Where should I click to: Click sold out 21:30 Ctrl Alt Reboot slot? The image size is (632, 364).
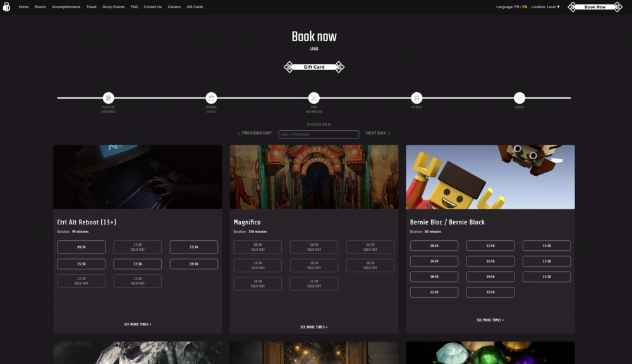82,281
